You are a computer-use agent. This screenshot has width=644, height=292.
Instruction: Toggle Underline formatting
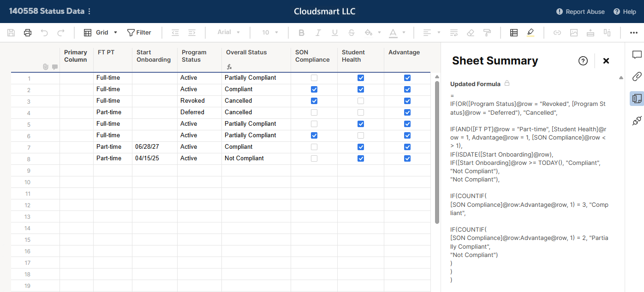tap(335, 33)
